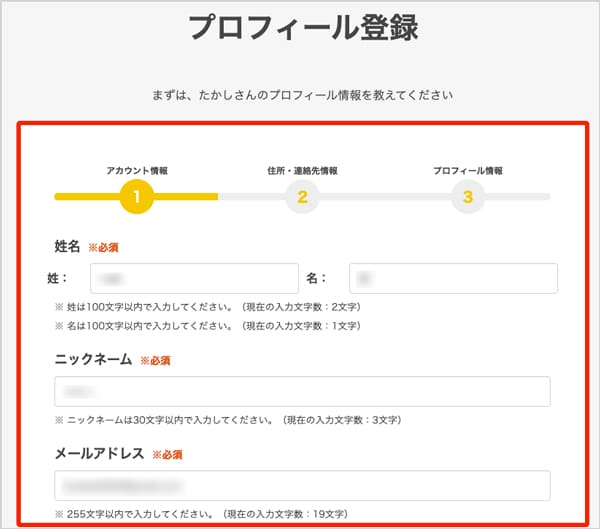This screenshot has height=529, width=600.
Task: Click the ※必須 badge next to 姓名
Action: 104,247
